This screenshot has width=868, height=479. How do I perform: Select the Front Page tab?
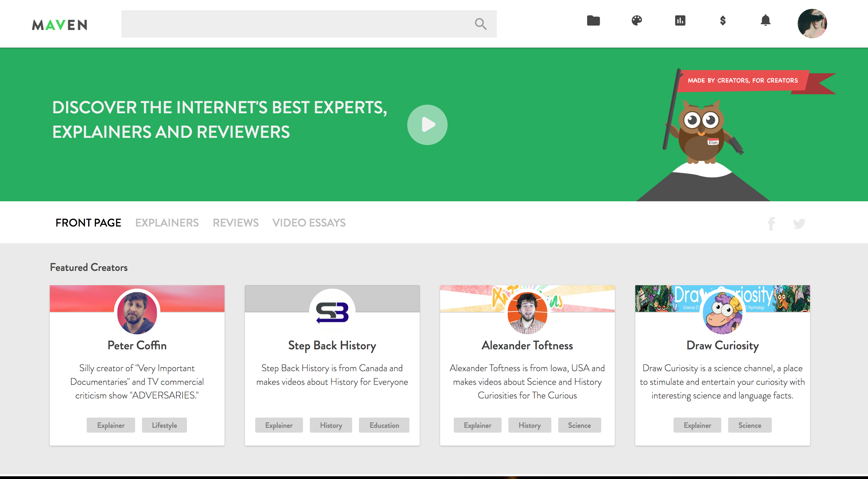(88, 223)
